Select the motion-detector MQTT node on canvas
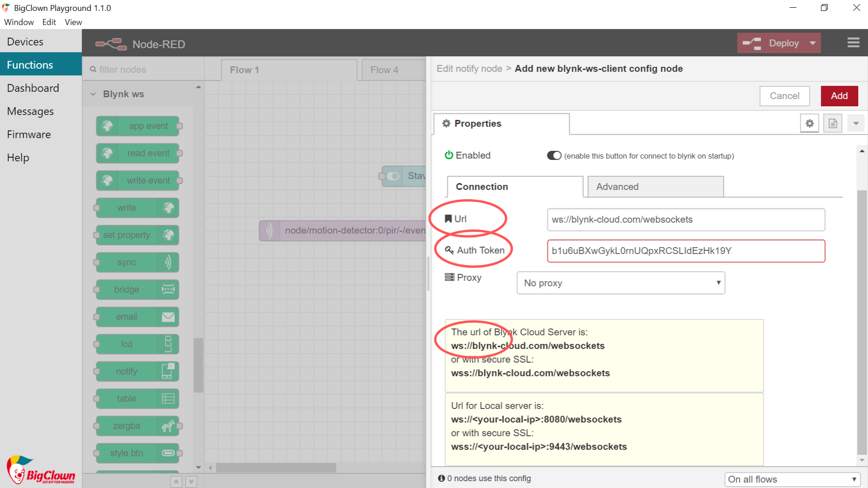 tap(343, 230)
